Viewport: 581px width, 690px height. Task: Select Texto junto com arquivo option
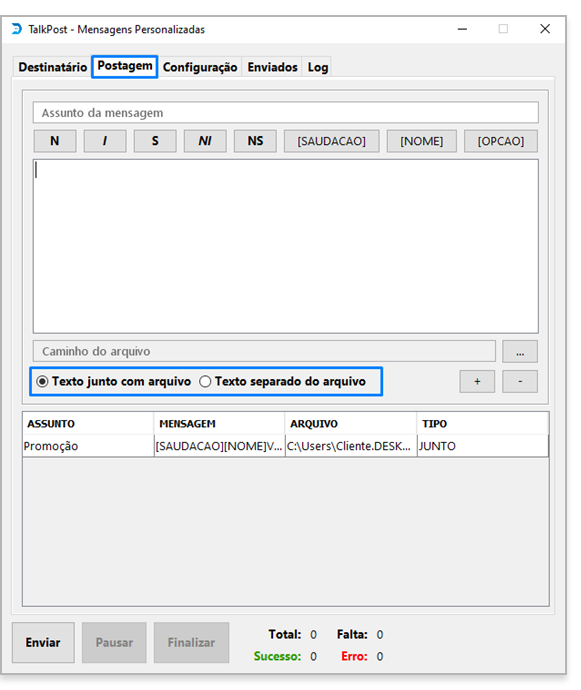pos(114,381)
